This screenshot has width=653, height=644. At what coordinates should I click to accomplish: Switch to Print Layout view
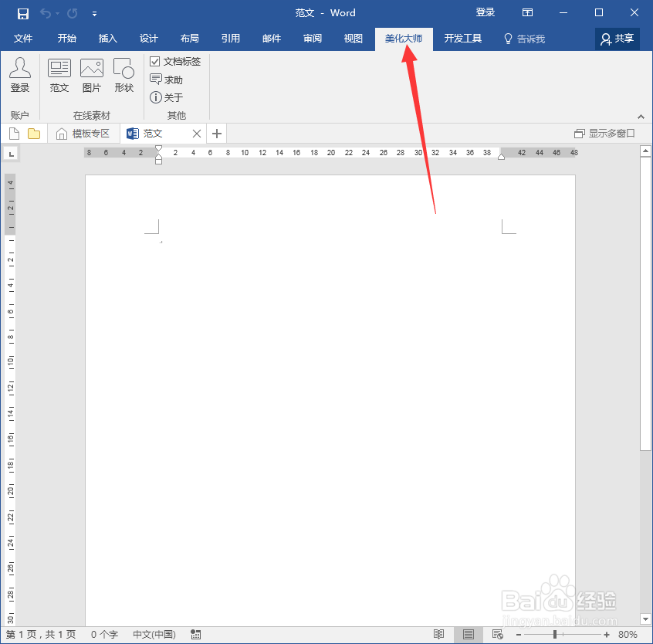(x=469, y=635)
